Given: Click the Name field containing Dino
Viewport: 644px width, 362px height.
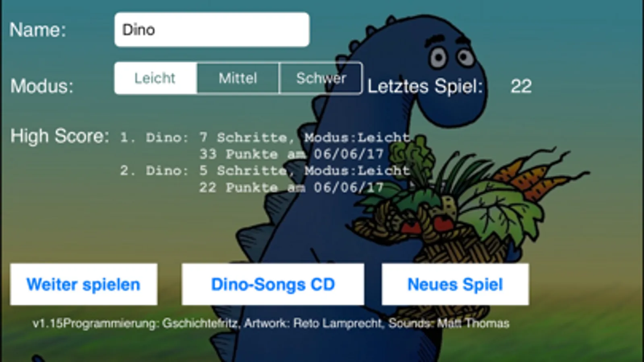Looking at the screenshot, I should tap(212, 30).
